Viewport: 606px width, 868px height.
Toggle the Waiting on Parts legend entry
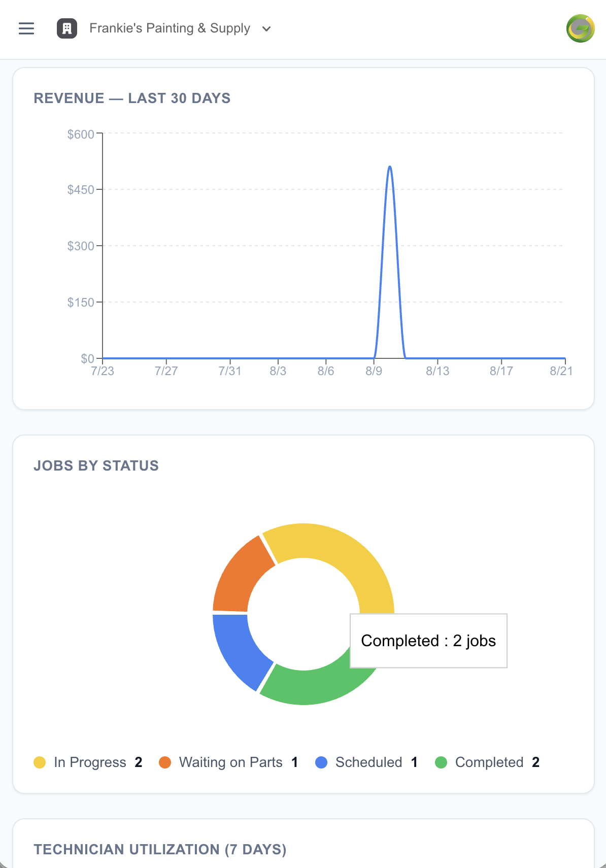point(228,762)
